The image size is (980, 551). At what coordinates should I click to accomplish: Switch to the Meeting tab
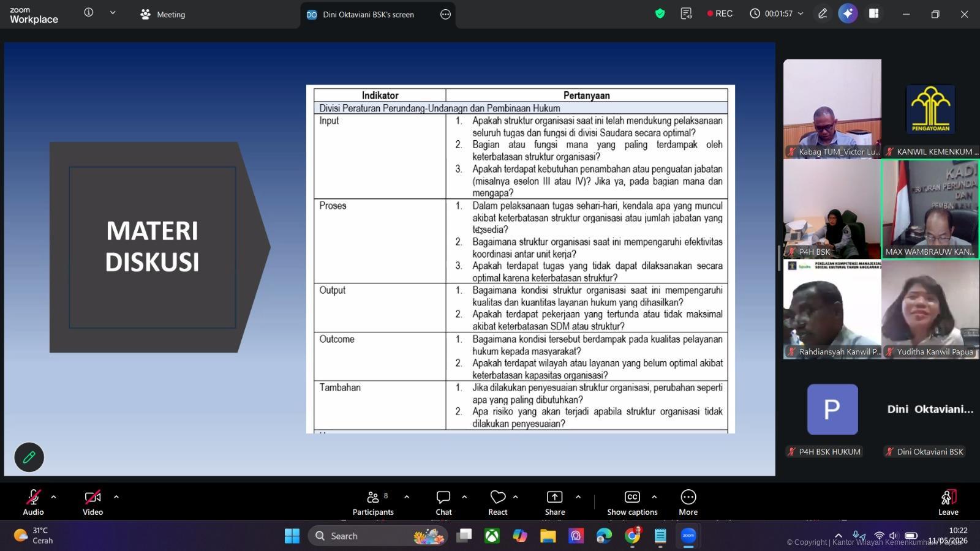[x=163, y=14]
